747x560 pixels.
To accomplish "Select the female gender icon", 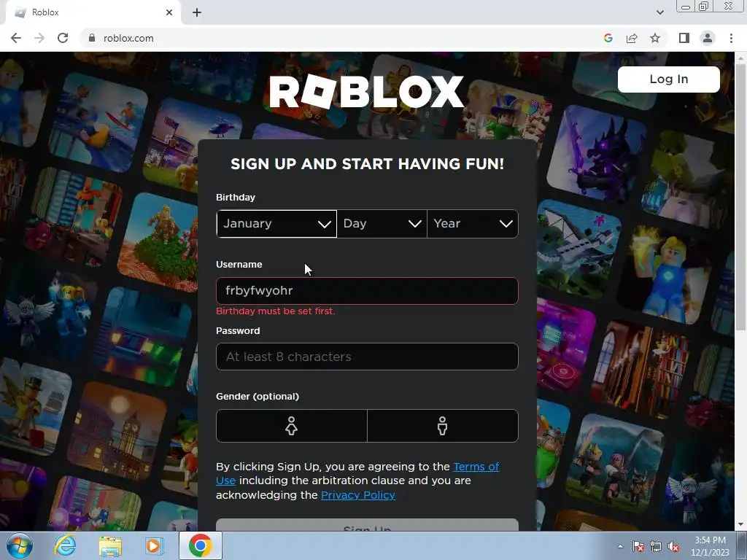I will point(292,426).
